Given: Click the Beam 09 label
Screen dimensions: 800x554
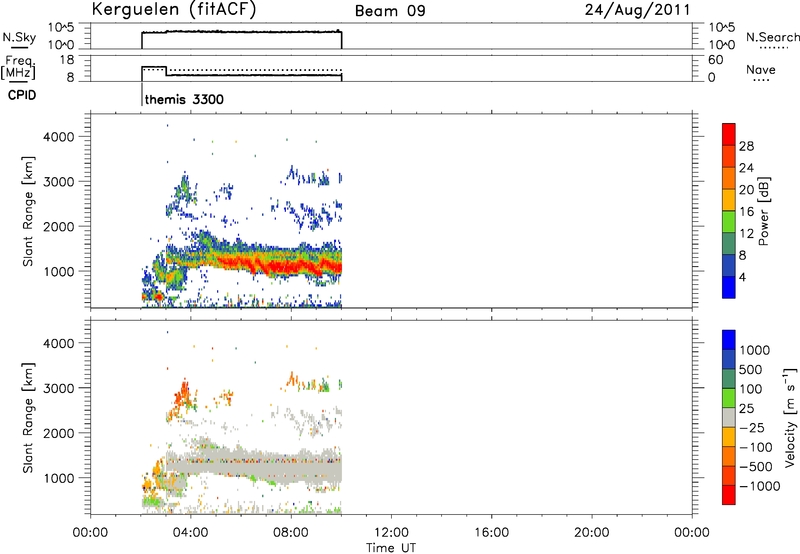Looking at the screenshot, I should [390, 11].
